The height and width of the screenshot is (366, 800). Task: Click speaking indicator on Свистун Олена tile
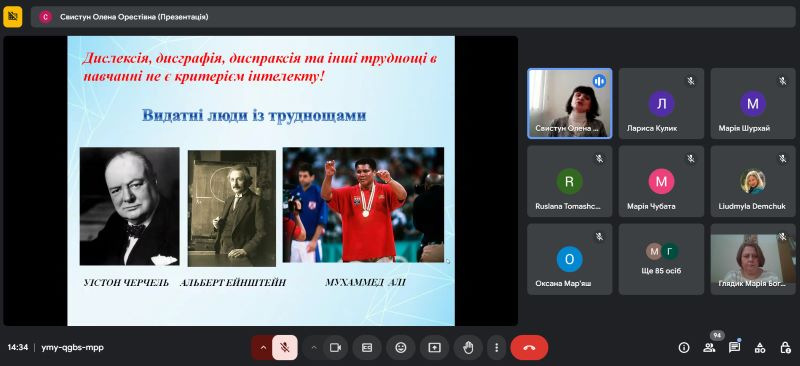point(599,81)
